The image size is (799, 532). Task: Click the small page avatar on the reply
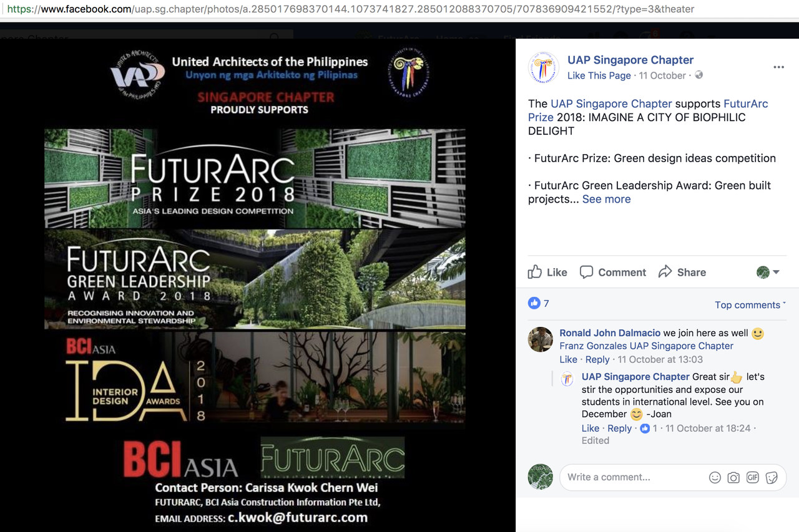click(567, 379)
